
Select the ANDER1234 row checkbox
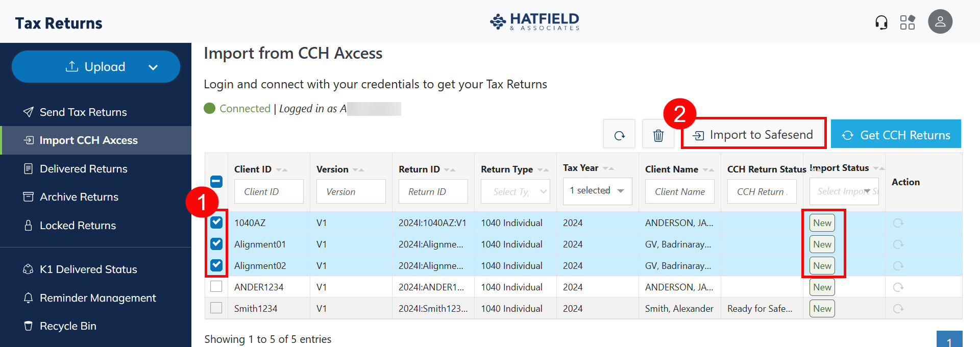(x=216, y=287)
